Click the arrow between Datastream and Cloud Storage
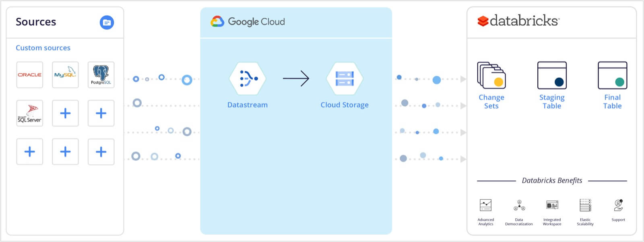The width and height of the screenshot is (644, 242). (x=296, y=79)
